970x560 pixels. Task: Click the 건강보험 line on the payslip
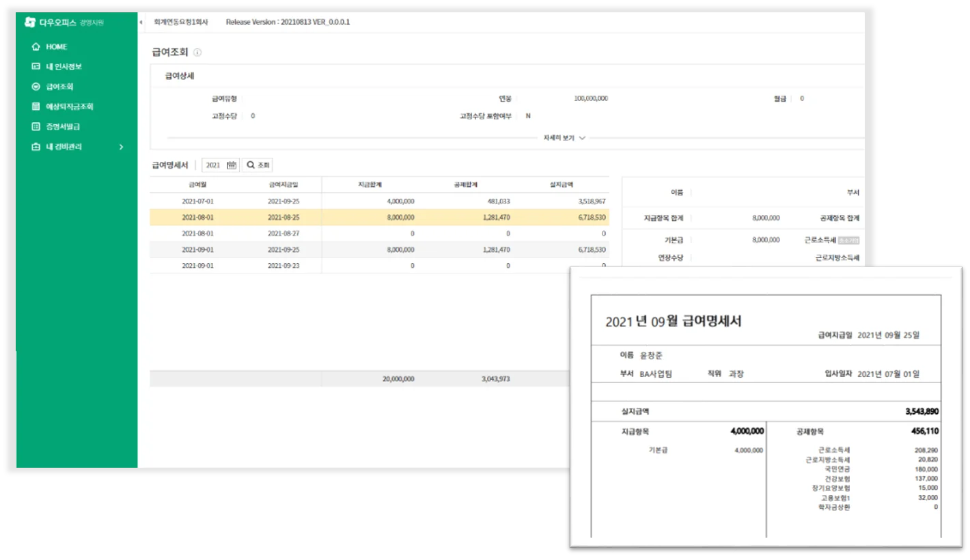click(x=837, y=479)
